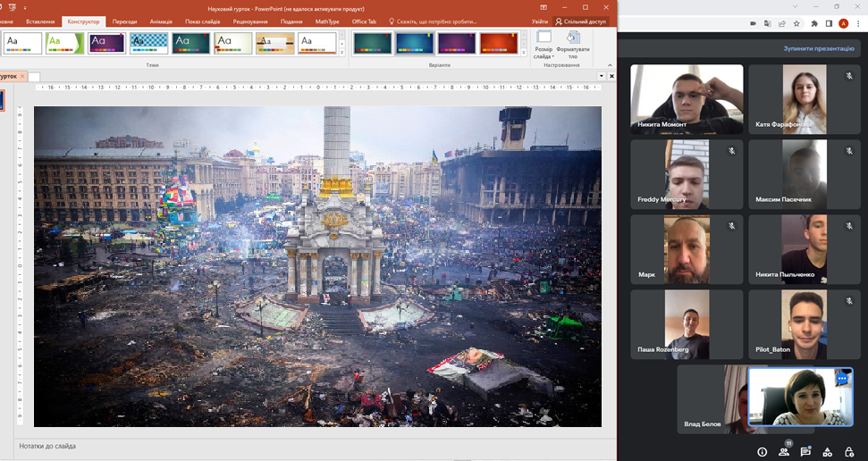Show the participants list in Meet
Viewport: 868px width, 461px height.
[x=784, y=452]
